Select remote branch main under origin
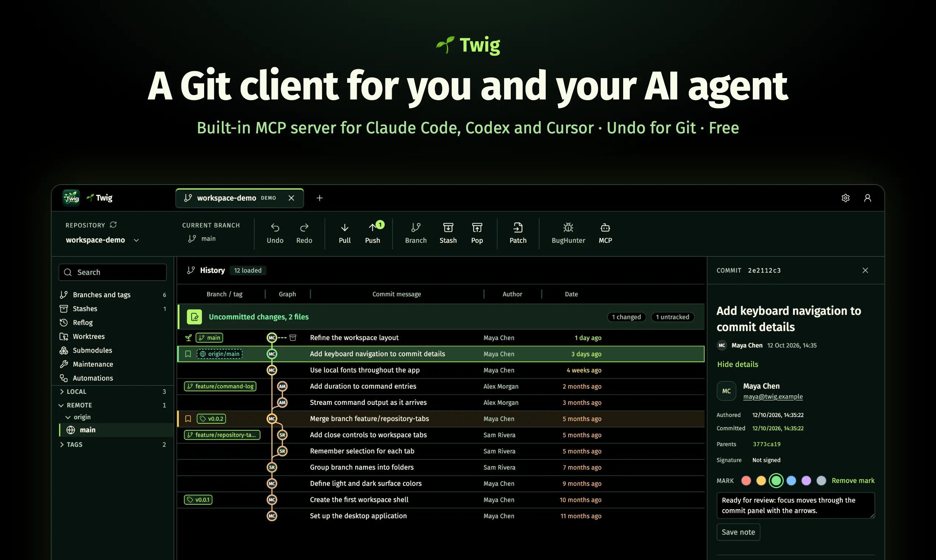 pyautogui.click(x=116, y=430)
